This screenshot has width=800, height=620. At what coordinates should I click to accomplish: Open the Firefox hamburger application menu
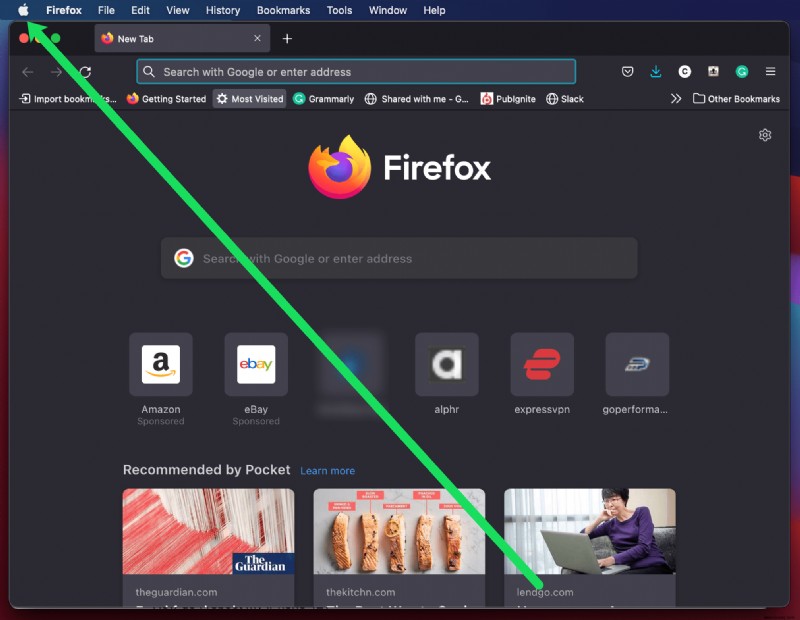(770, 72)
